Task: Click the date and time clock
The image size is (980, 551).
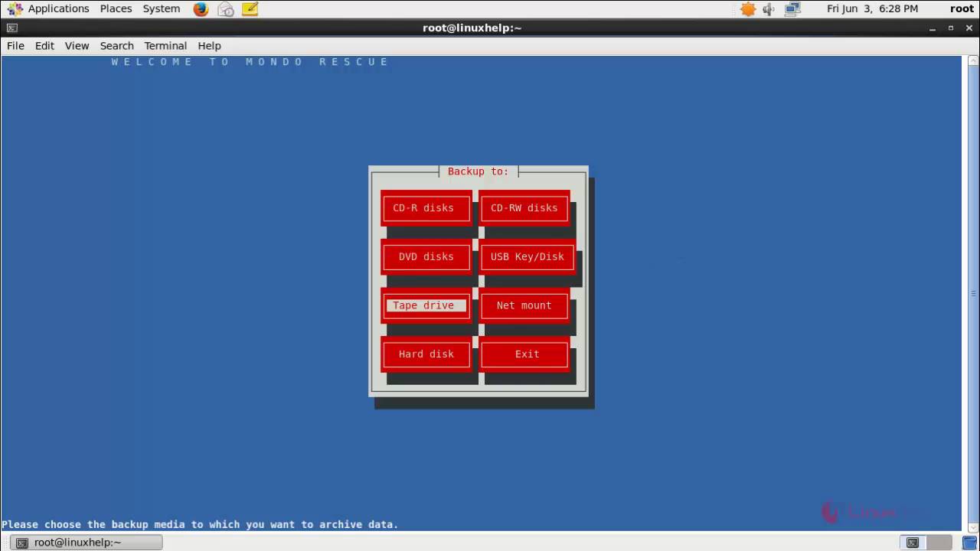Action: pyautogui.click(x=872, y=9)
